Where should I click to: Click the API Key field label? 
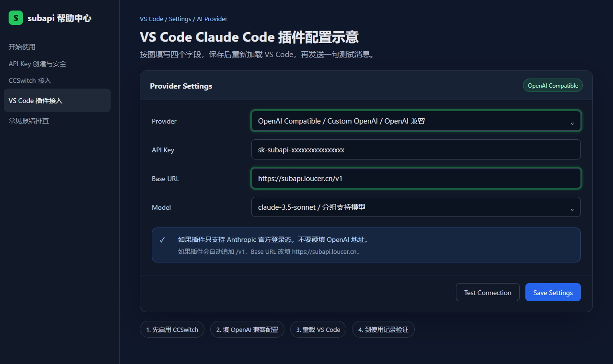pos(163,150)
